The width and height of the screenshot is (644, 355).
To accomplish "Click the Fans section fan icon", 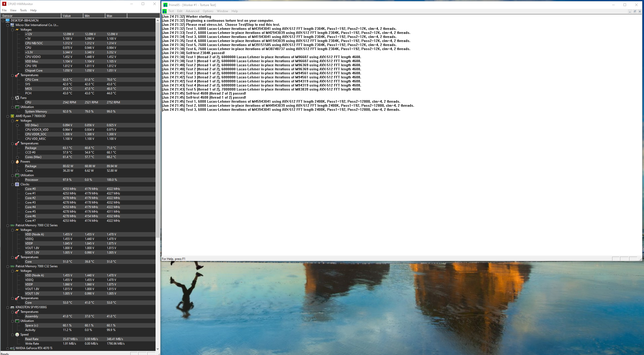I will pyautogui.click(x=17, y=98).
